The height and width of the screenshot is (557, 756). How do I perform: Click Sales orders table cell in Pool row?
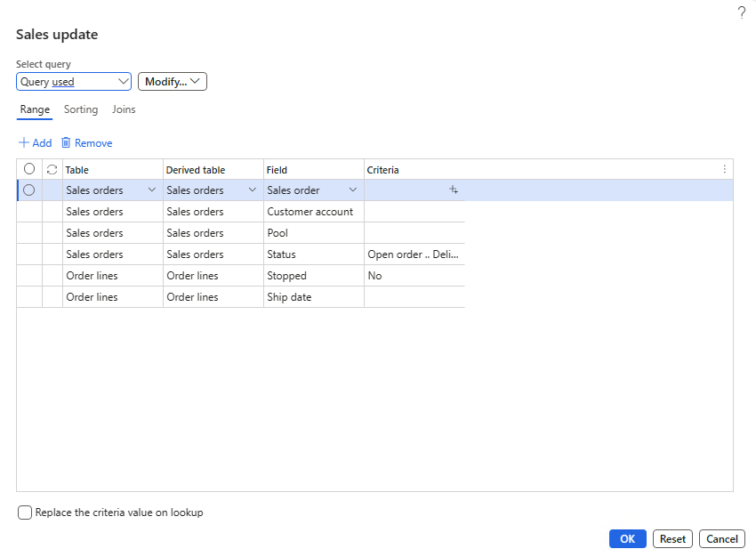[x=113, y=233]
